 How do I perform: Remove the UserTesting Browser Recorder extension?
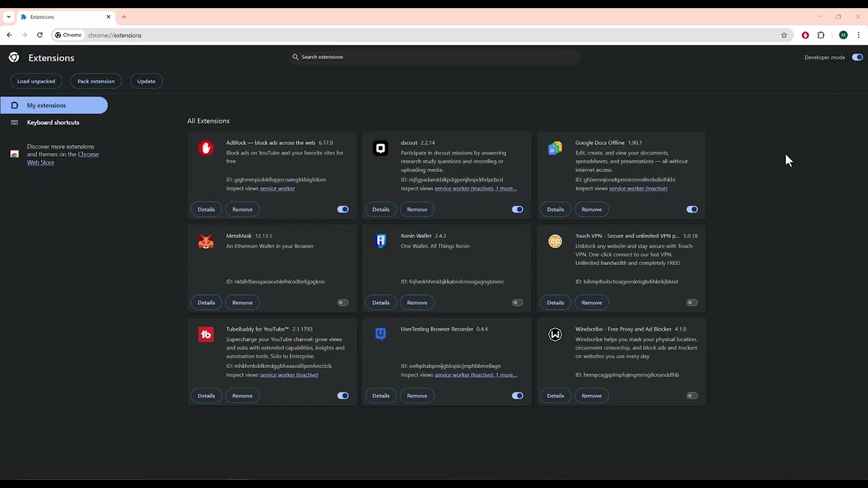417,396
